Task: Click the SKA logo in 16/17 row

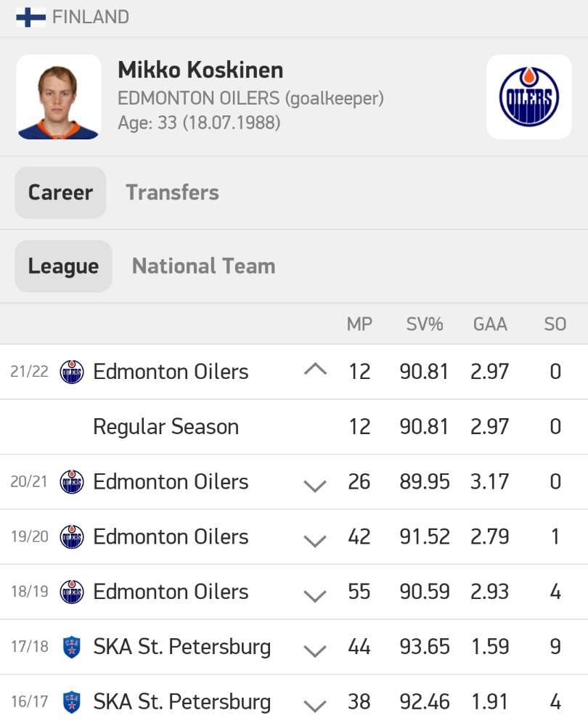Action: 72,702
